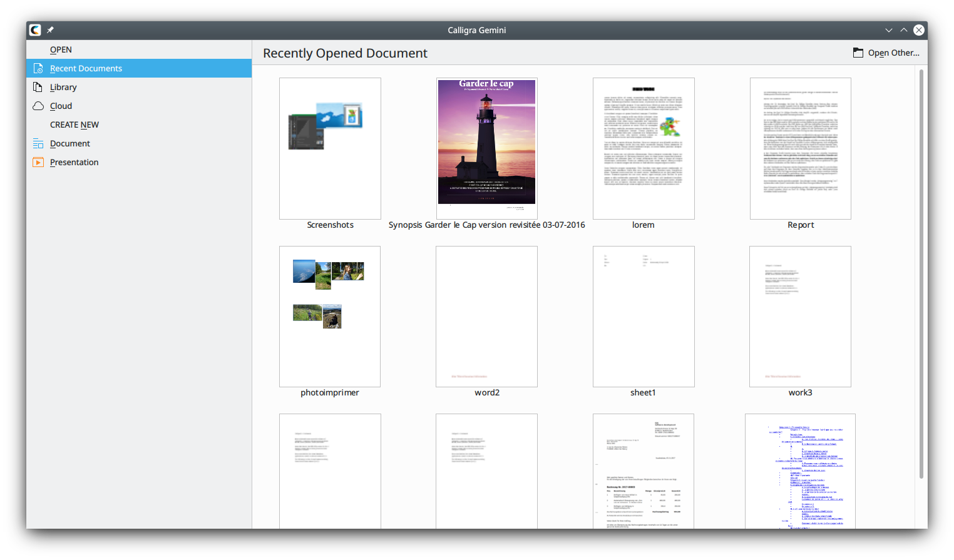Open the lorem document thumbnail
The height and width of the screenshot is (560, 954).
click(x=644, y=148)
